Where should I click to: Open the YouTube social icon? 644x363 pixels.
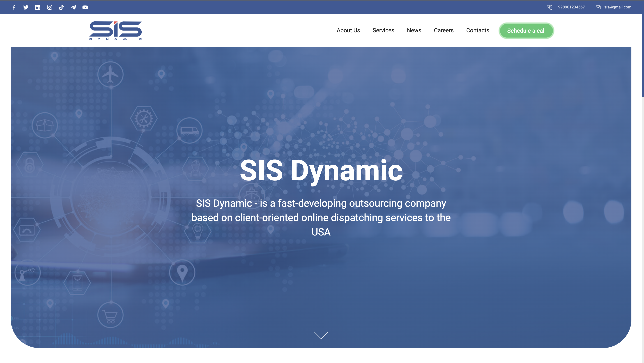[85, 7]
